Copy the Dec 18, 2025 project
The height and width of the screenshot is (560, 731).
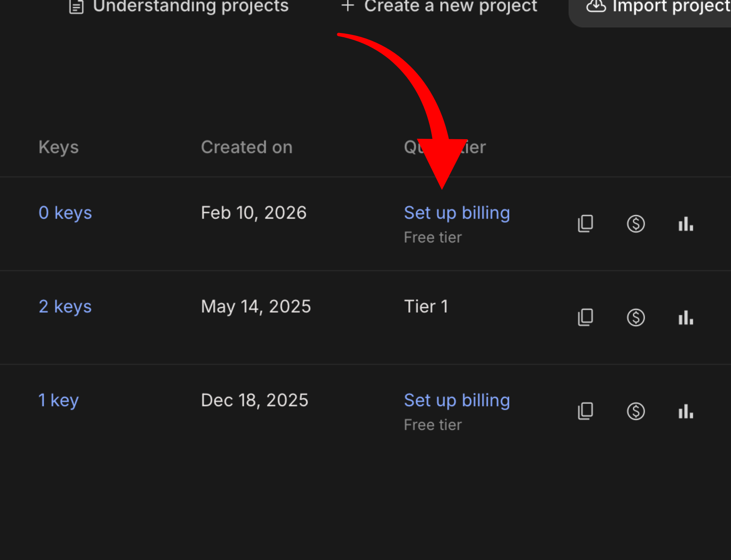click(585, 411)
